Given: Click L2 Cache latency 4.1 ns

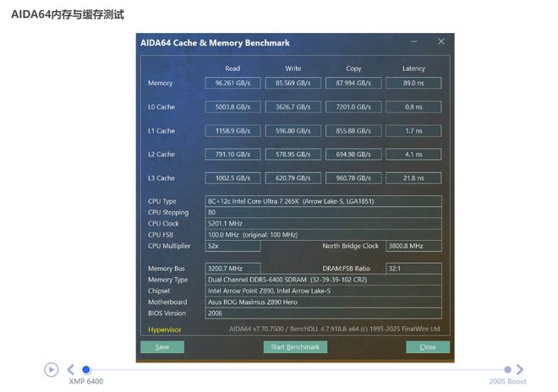Looking at the screenshot, I should click(x=413, y=155).
